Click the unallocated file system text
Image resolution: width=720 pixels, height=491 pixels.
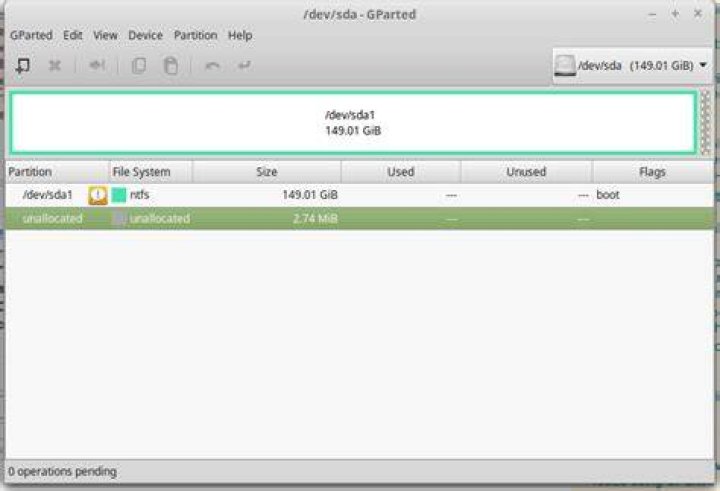click(x=160, y=219)
